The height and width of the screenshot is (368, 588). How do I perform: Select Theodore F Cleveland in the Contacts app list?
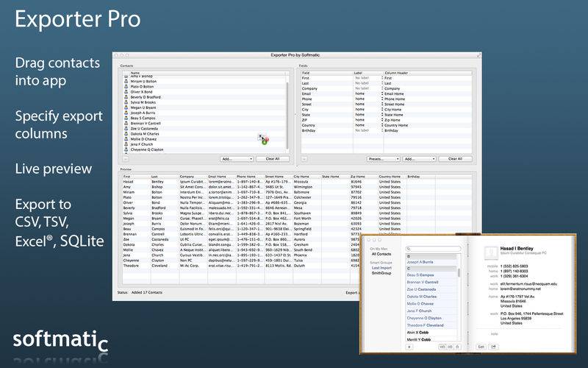[x=431, y=325]
